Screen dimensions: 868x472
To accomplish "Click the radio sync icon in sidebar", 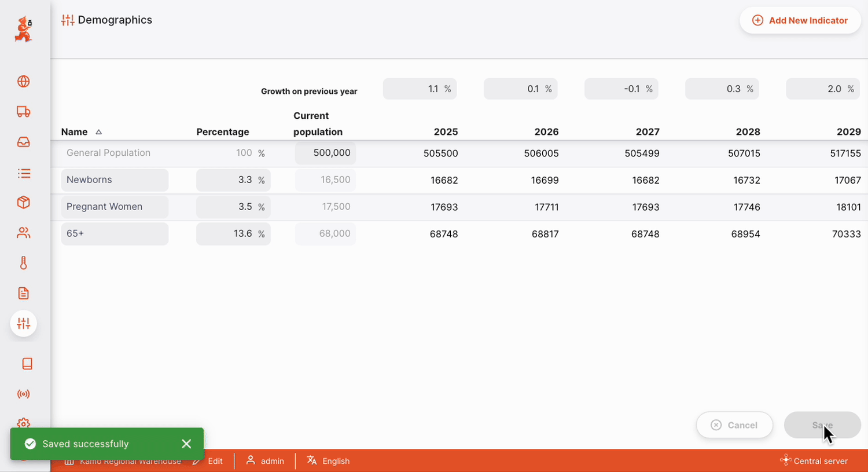I will coord(23,394).
